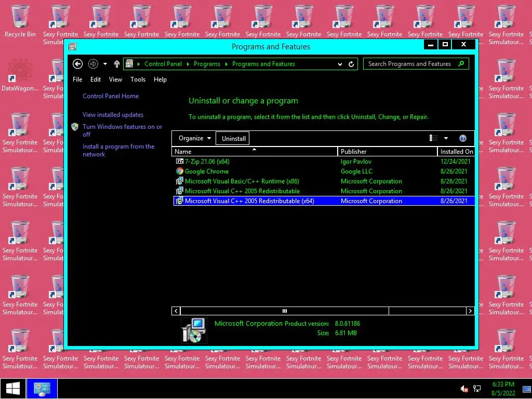Screen dimensions: 532x399
Task: Expand the chevron after Control Panel
Action: coord(188,64)
